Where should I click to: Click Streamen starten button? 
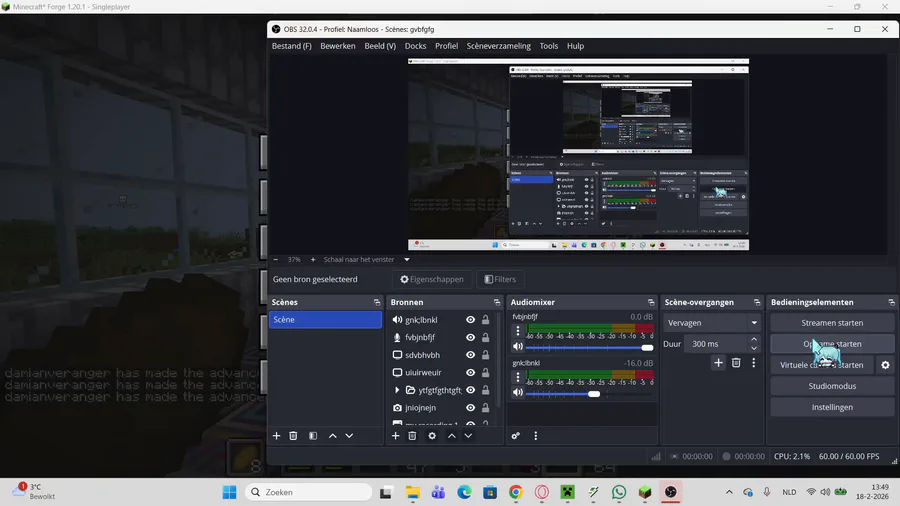(832, 323)
